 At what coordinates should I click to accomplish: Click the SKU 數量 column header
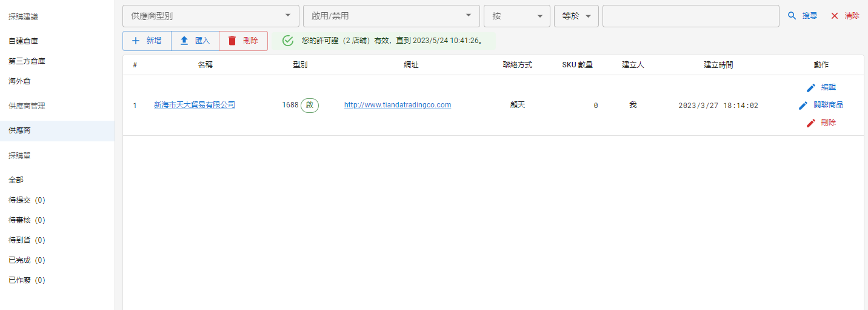click(x=578, y=65)
